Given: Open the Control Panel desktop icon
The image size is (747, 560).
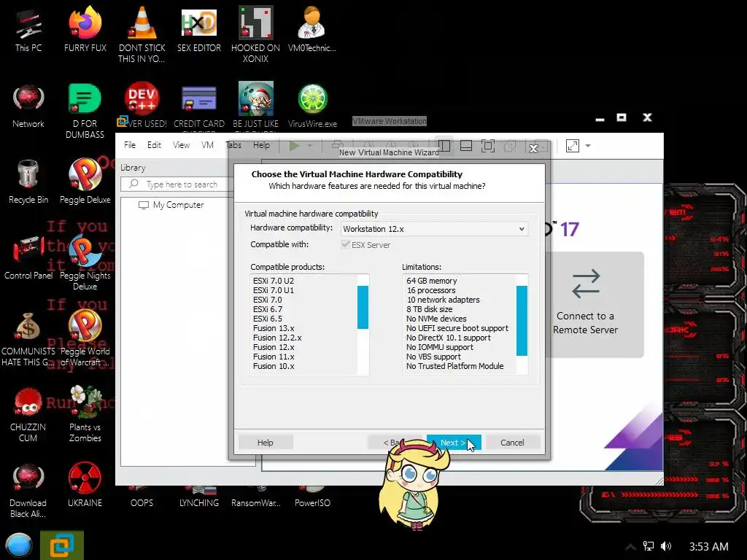Looking at the screenshot, I should pyautogui.click(x=28, y=257).
